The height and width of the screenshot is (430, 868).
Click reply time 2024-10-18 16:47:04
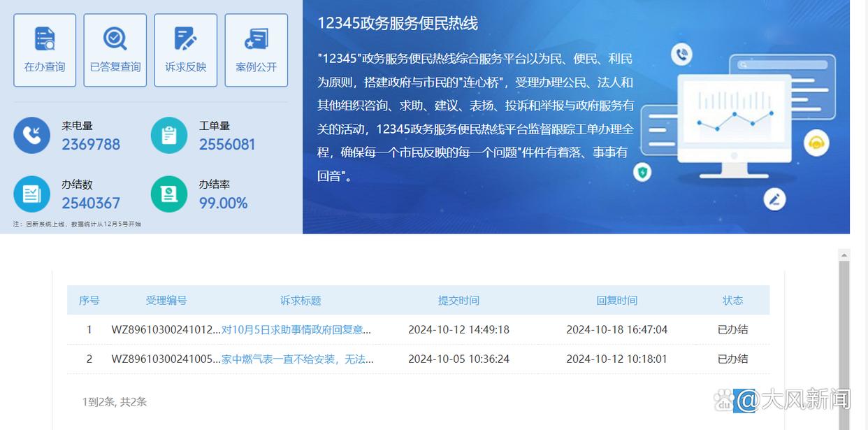[x=616, y=329]
